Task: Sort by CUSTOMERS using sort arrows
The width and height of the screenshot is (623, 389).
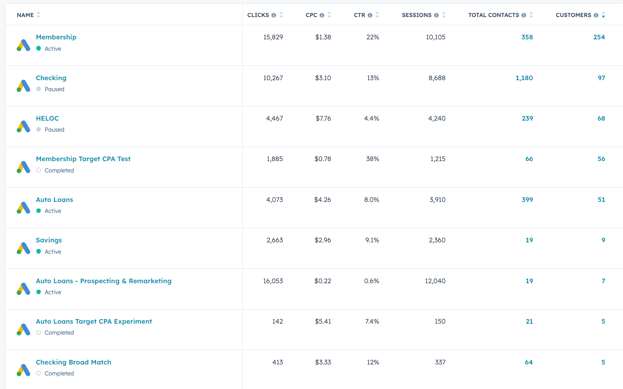Action: (x=604, y=15)
